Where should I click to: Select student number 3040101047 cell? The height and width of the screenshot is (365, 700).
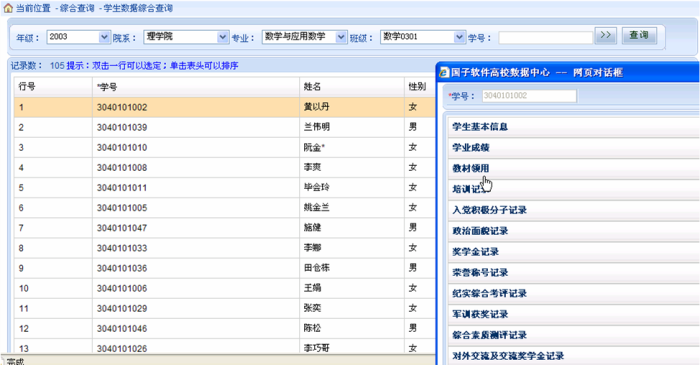point(196,228)
